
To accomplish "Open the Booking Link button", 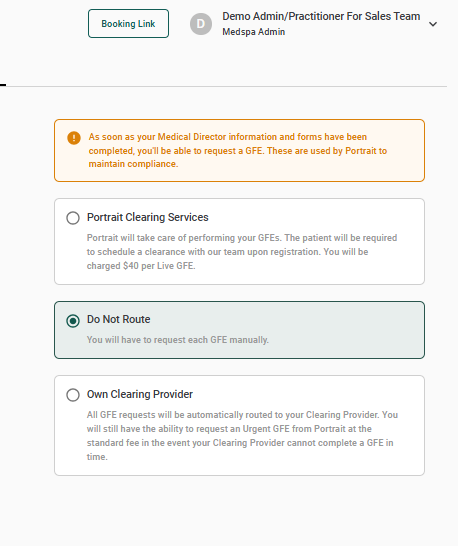I will click(x=128, y=24).
